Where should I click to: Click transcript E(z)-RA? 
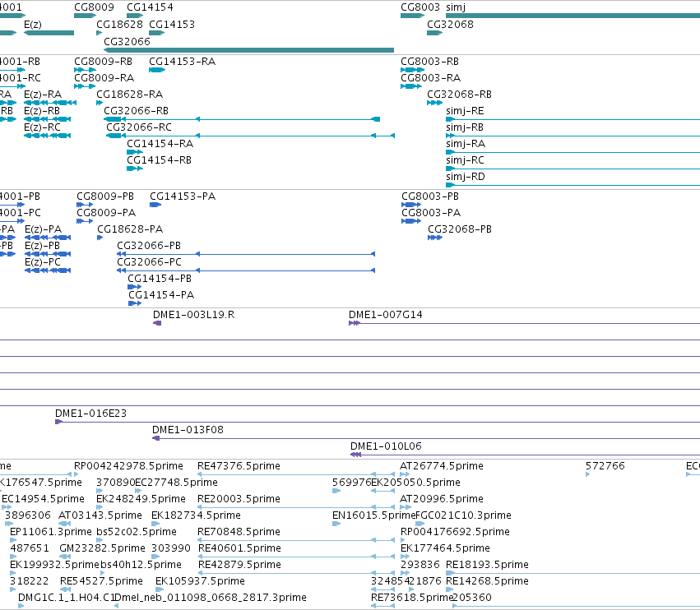43,95
